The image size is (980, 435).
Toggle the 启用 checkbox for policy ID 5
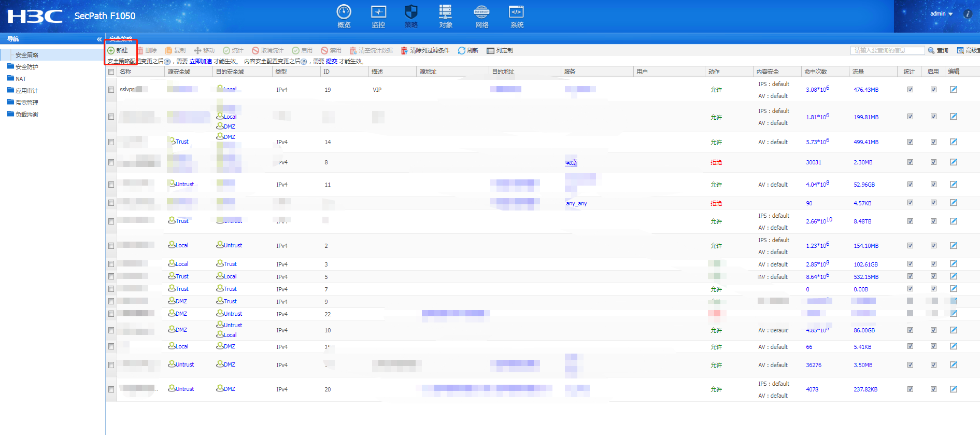[933, 276]
